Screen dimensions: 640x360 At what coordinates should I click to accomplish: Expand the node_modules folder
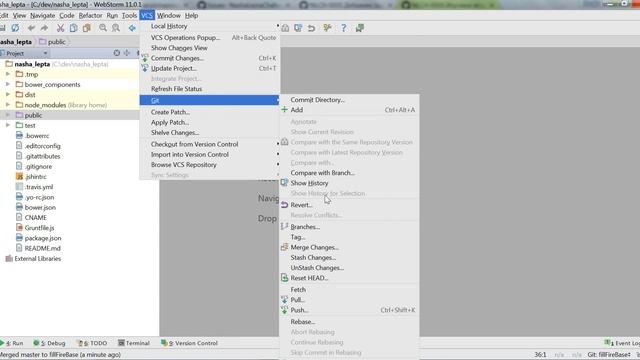tap(8, 105)
